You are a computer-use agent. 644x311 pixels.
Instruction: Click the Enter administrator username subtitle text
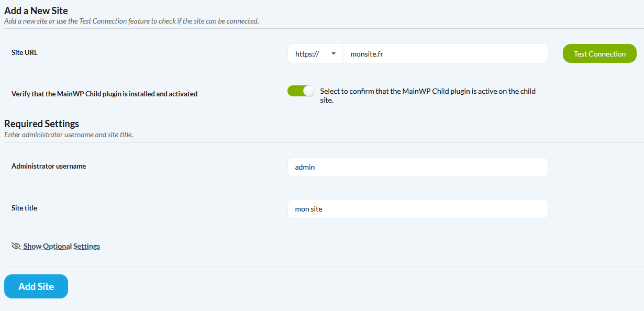[69, 135]
